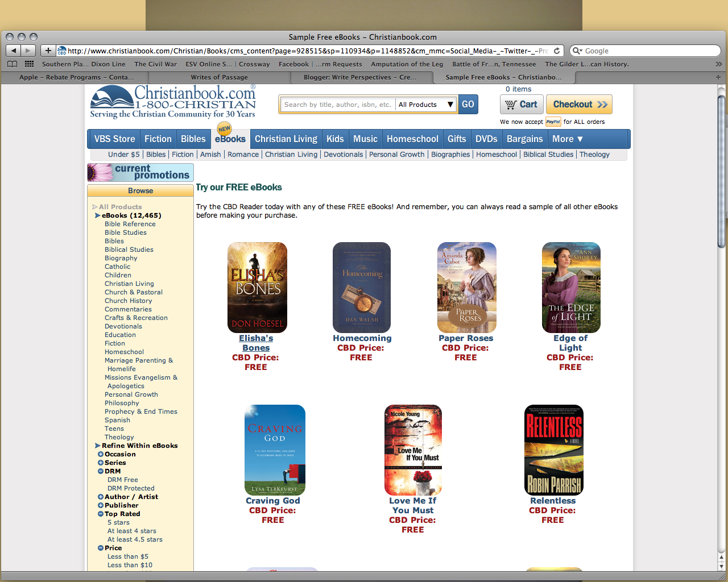Screen dimensions: 728x582
Task: Expand the Author / Artist filter
Action: tap(101, 497)
